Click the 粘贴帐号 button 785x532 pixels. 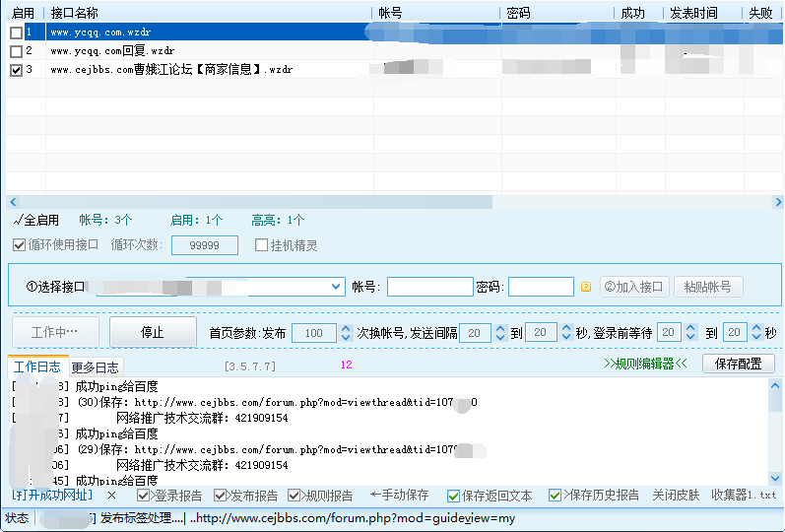708,287
